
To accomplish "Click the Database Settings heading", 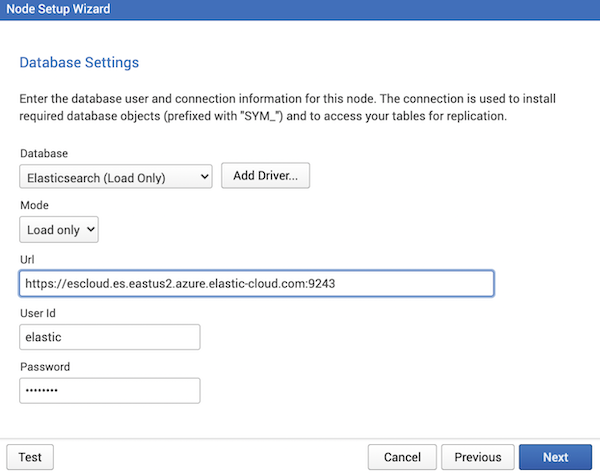I will click(x=79, y=62).
